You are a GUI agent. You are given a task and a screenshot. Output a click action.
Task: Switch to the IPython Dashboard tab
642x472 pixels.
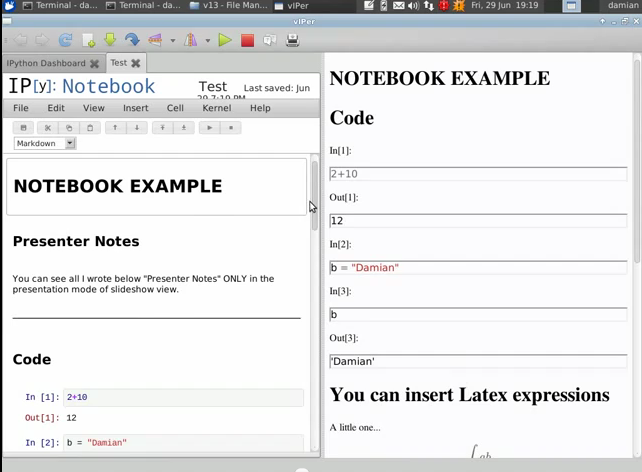point(46,63)
